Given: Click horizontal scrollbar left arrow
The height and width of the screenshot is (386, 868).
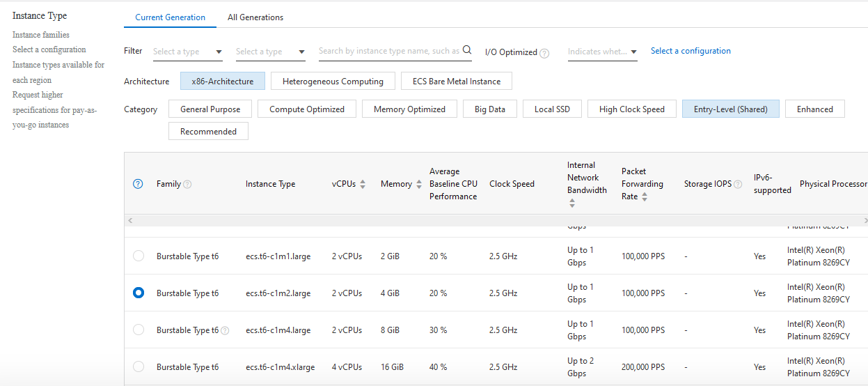Looking at the screenshot, I should tap(129, 220).
